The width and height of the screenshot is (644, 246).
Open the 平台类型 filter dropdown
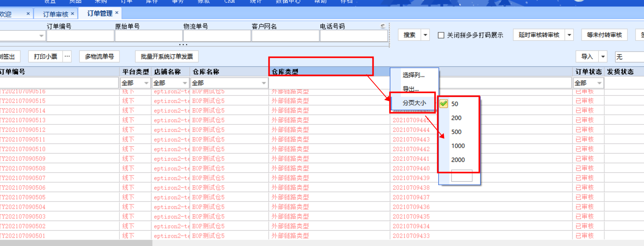pos(146,83)
